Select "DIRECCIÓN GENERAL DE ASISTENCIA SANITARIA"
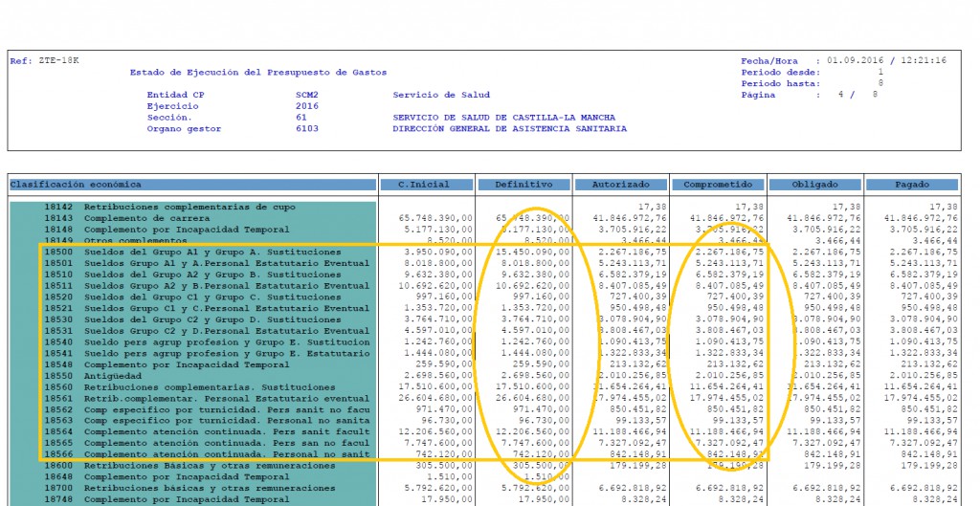The height and width of the screenshot is (506, 980). tap(509, 129)
